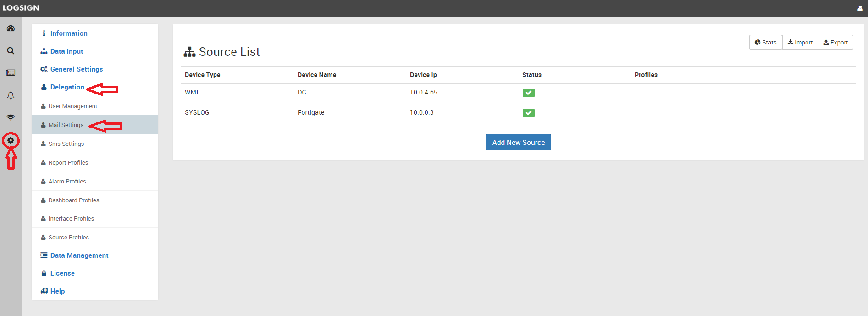Click the Profiles column header

(x=646, y=75)
